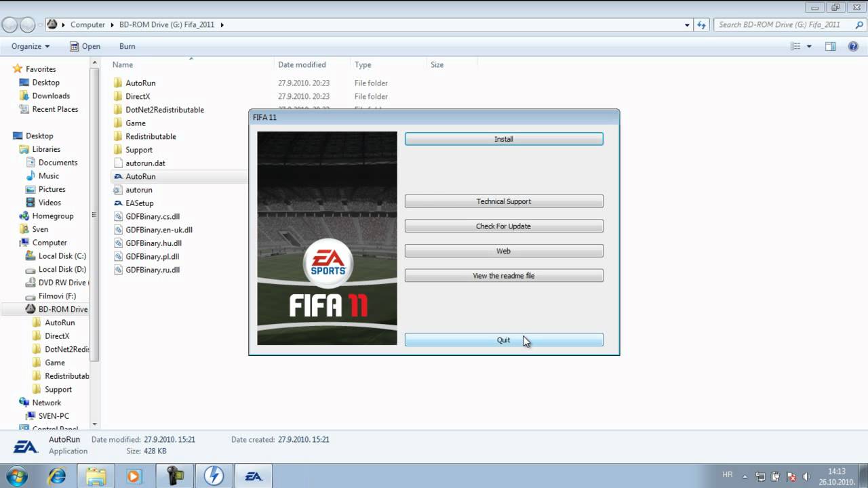
Task: Click the change your view icon
Action: 796,46
